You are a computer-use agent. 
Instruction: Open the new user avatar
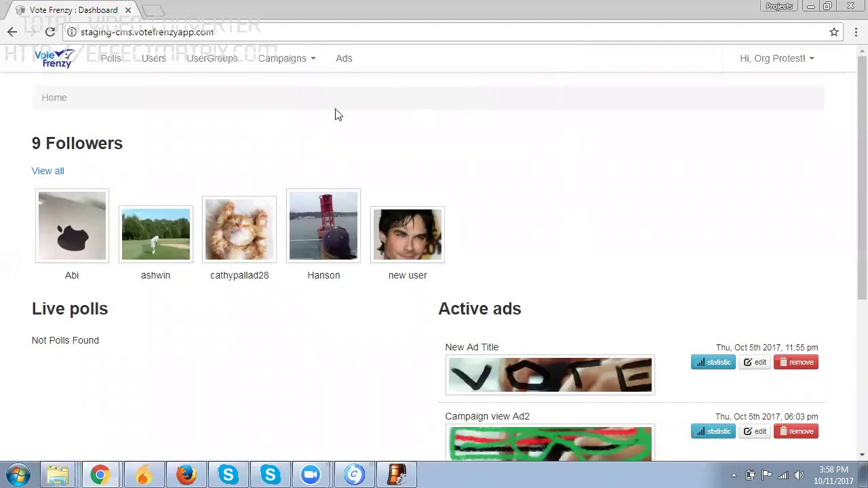(x=408, y=234)
